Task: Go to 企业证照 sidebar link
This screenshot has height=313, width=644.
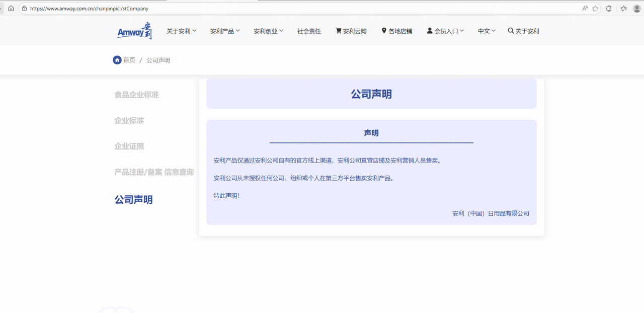Action: 129,146
